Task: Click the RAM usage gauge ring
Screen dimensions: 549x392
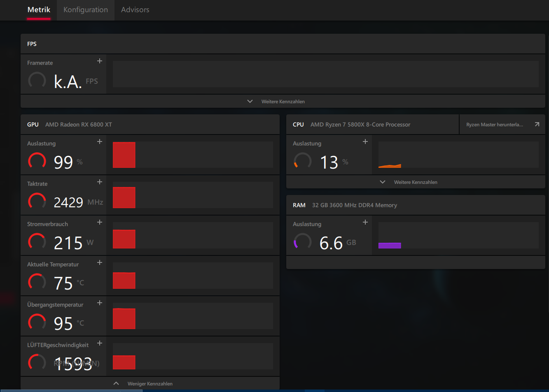Action: (302, 241)
